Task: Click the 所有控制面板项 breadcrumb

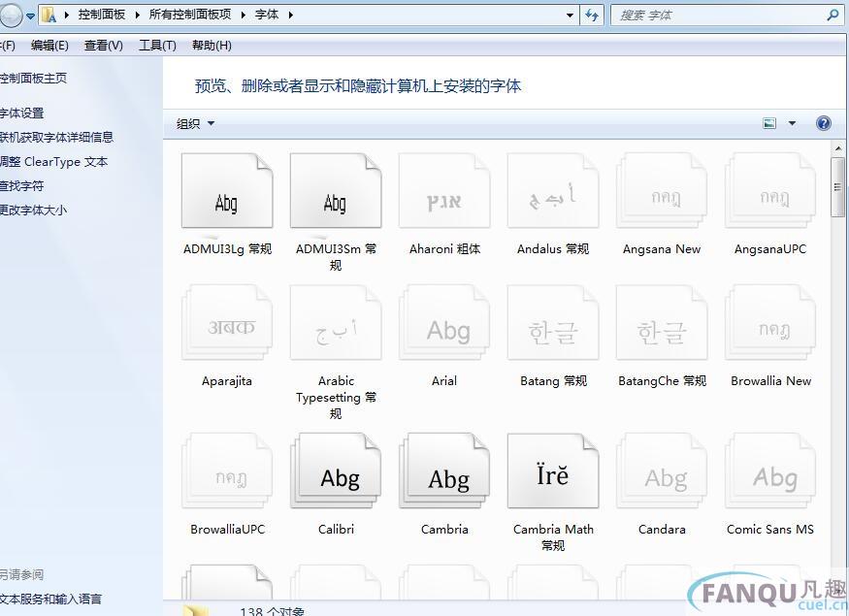Action: click(190, 16)
